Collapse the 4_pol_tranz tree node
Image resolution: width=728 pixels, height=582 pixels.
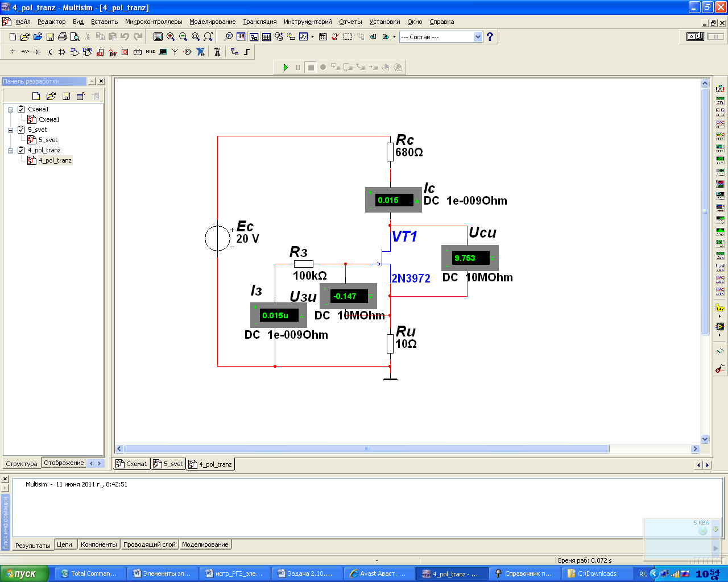(10, 151)
